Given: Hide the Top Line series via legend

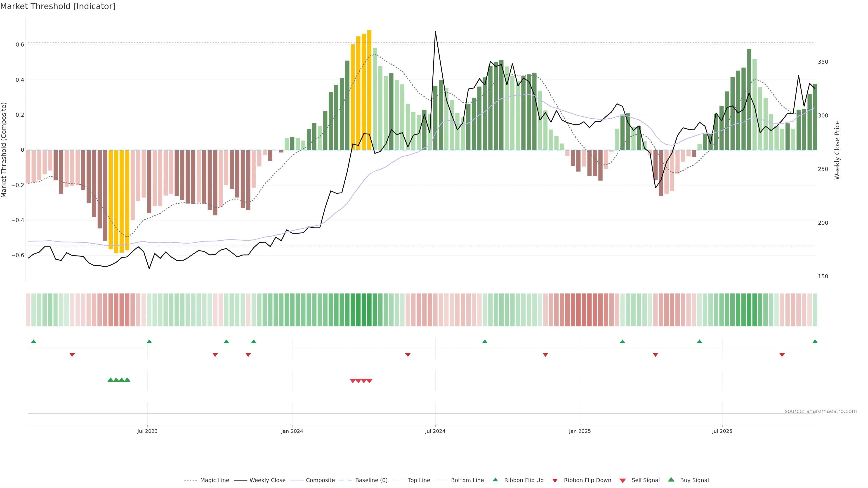Looking at the screenshot, I should point(419,480).
